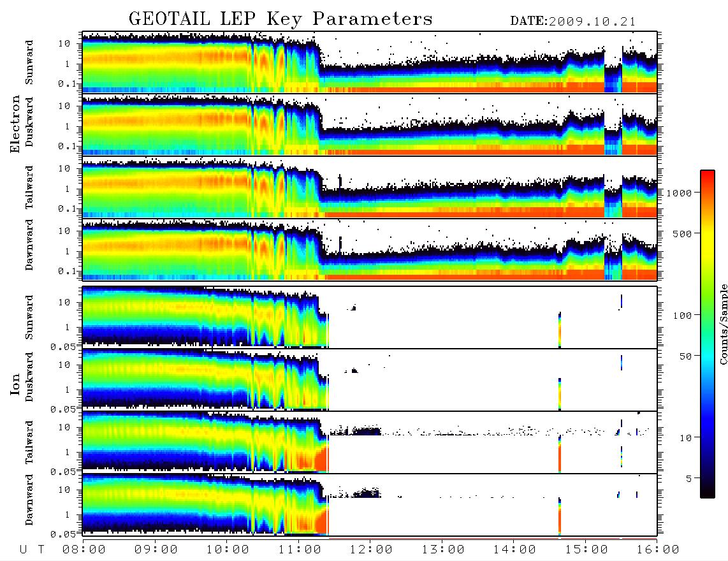Click the Ion "Tailward" panel label
Screen dimensions: 728x561
point(29,442)
